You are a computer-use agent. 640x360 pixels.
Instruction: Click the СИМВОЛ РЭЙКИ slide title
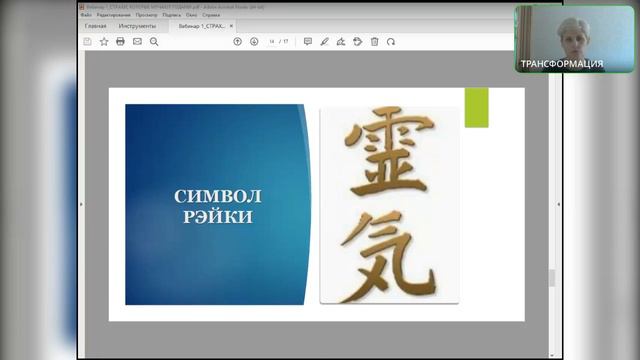click(x=218, y=206)
